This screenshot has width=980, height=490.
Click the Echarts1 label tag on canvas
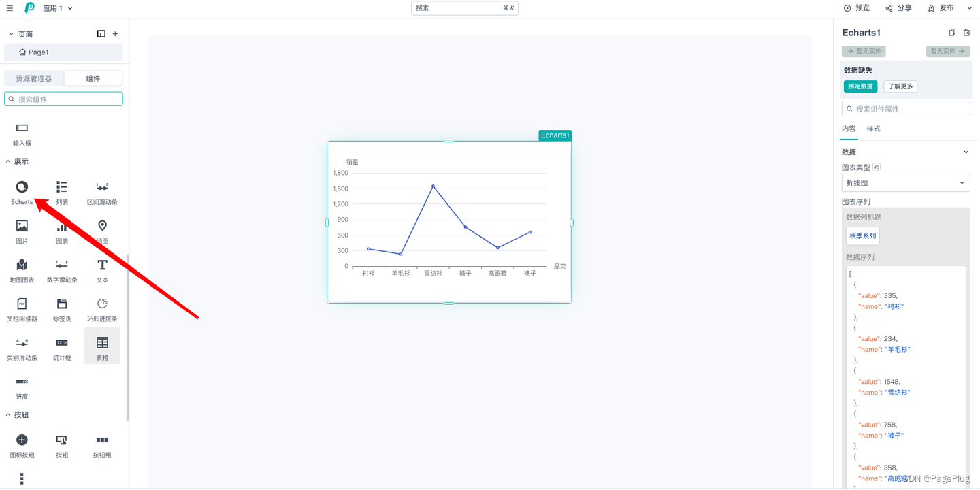click(x=555, y=135)
